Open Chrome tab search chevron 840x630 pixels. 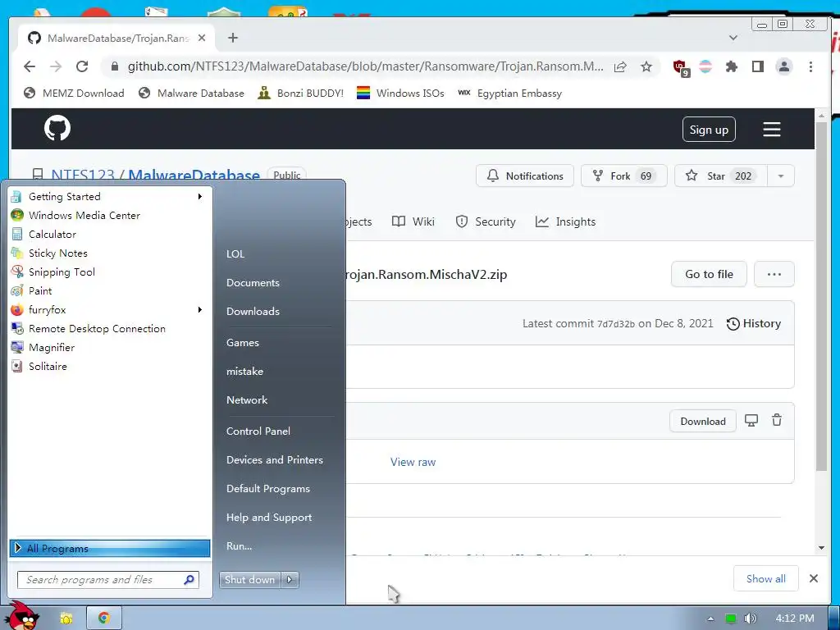tap(733, 38)
